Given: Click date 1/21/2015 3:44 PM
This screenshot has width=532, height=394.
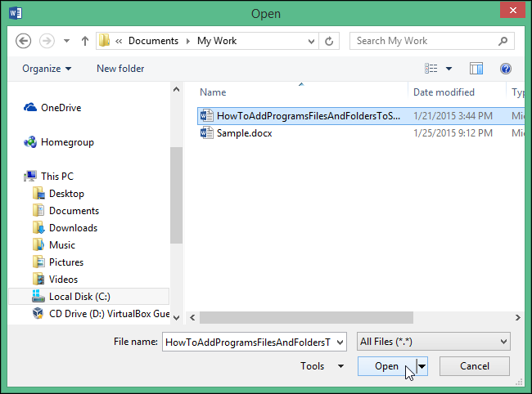Looking at the screenshot, I should [453, 116].
